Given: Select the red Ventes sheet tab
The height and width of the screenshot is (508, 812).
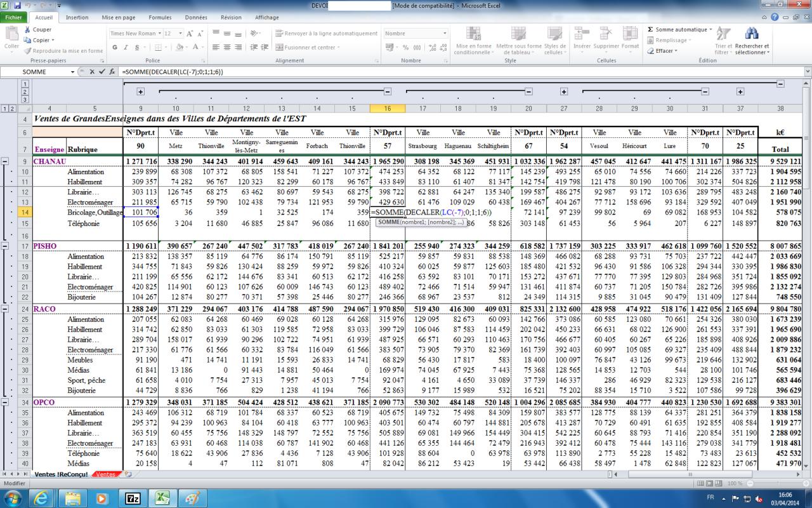Looking at the screenshot, I should (105, 474).
